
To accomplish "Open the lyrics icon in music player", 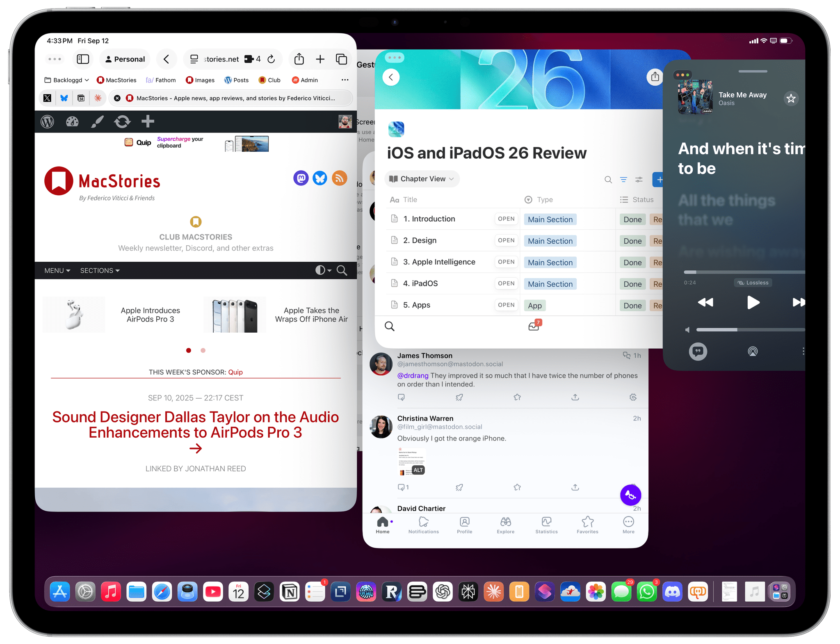I will tap(698, 351).
